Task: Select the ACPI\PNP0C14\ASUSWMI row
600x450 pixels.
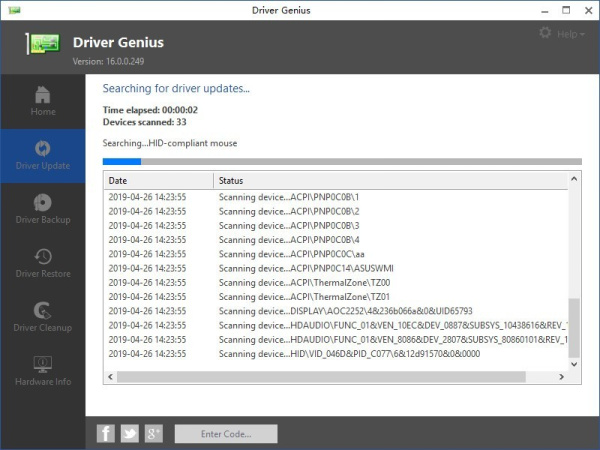Action: pos(336,268)
